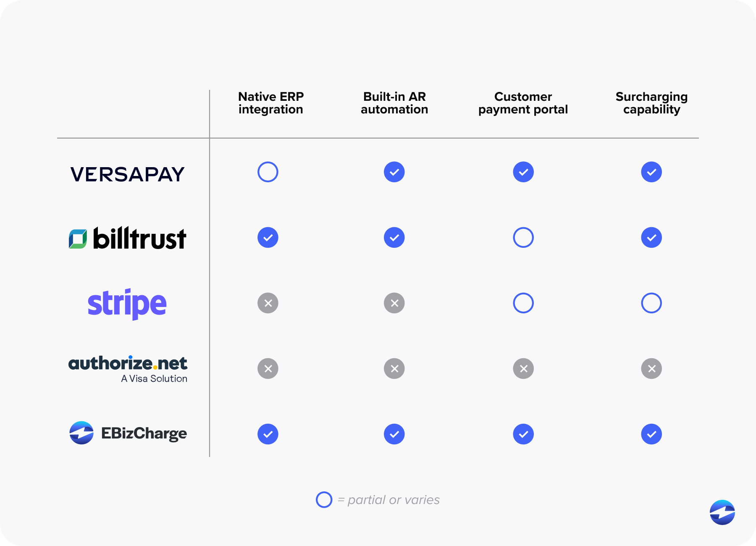Click Versapay Native ERP partial circle
Screen dimensions: 756x546
coord(268,172)
